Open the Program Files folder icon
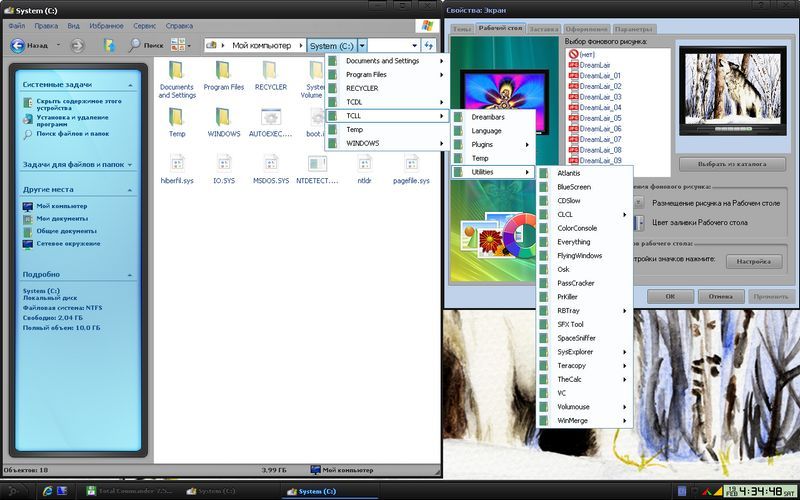This screenshot has width=800, height=500. [223, 71]
